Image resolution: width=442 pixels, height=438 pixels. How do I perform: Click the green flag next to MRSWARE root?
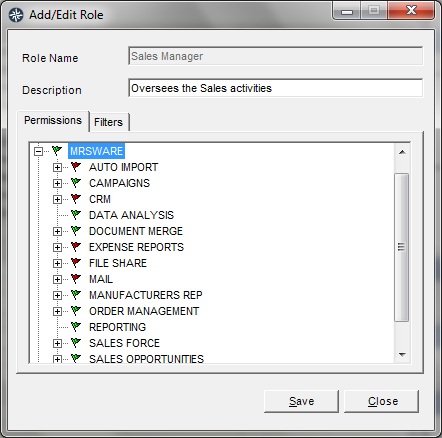click(x=57, y=151)
